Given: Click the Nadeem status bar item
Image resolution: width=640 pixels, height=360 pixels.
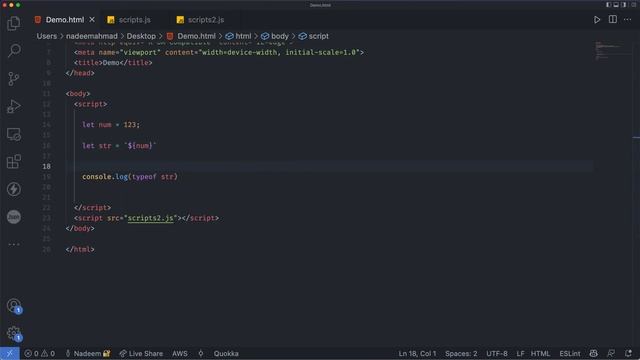Looking at the screenshot, I should pos(87,353).
